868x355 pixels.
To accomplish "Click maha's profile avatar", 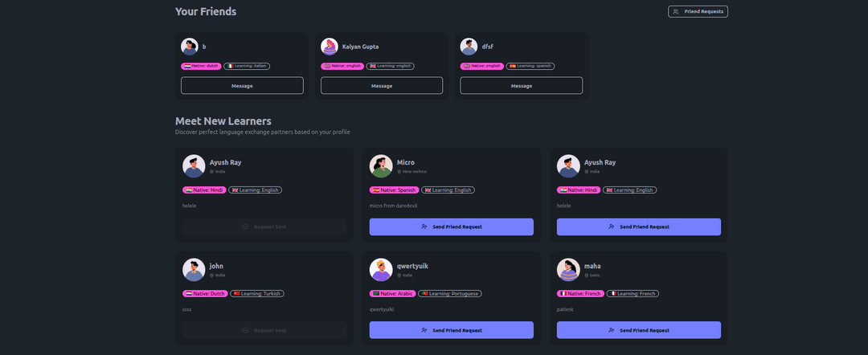I will pyautogui.click(x=568, y=270).
